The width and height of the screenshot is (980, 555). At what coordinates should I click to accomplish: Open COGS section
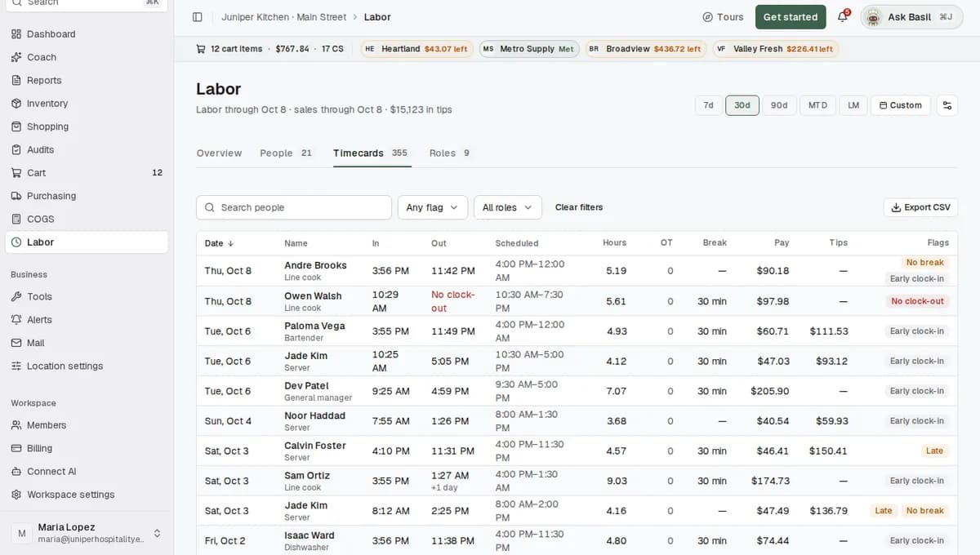[87, 219]
